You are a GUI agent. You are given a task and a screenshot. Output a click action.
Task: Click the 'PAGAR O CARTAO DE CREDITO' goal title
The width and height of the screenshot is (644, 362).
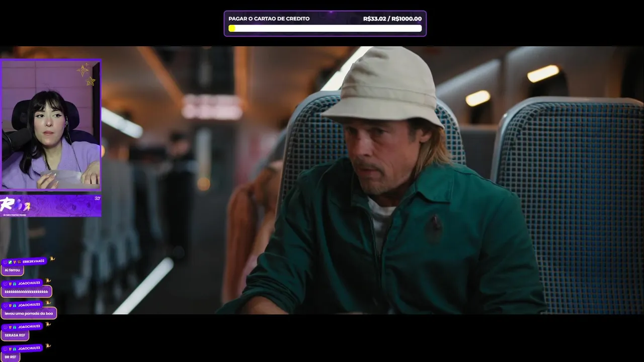click(269, 19)
